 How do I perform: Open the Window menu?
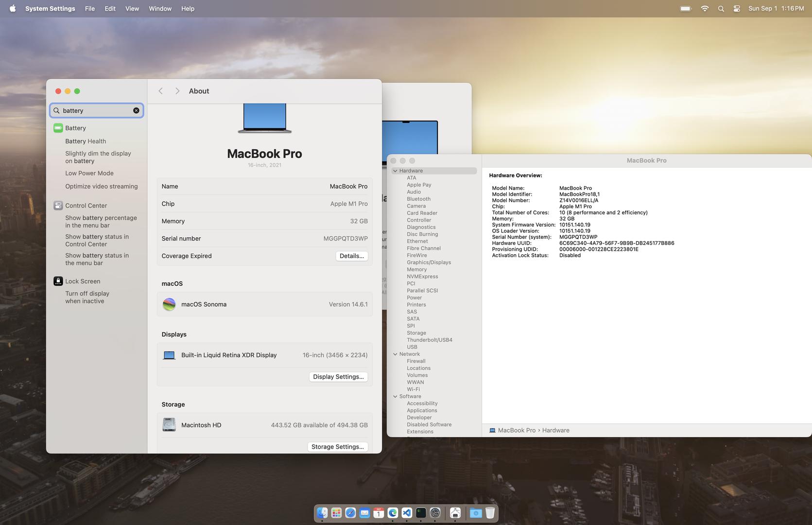click(160, 8)
